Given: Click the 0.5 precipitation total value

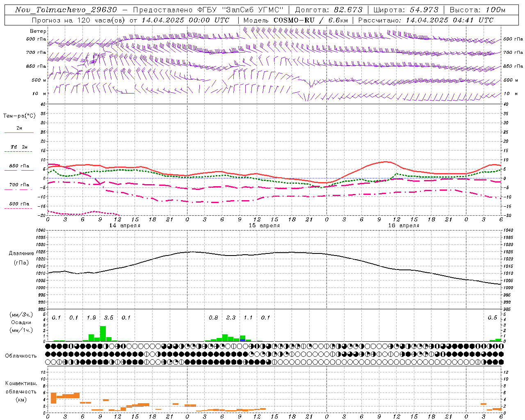Looking at the screenshot, I should pos(492,318).
